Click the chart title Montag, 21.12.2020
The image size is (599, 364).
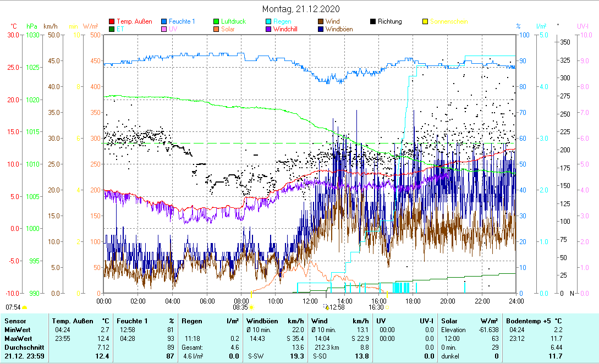(x=300, y=9)
